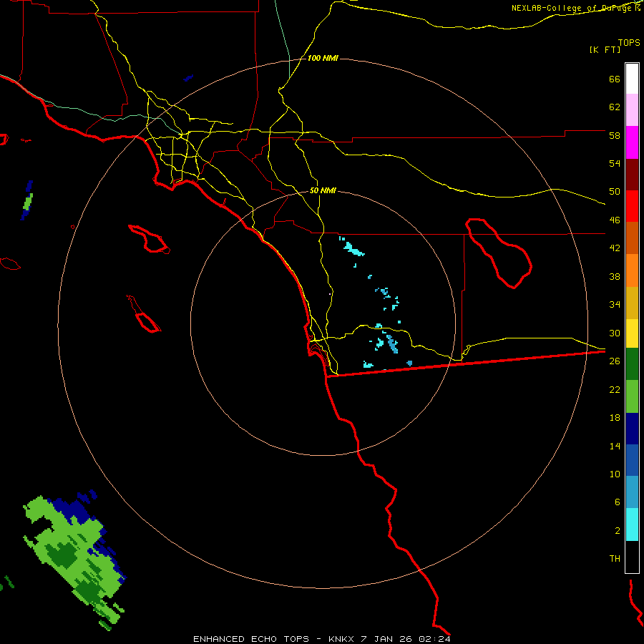Screen dimensions: 644x644
Task: Click the 6 legend value
Action: (618, 502)
